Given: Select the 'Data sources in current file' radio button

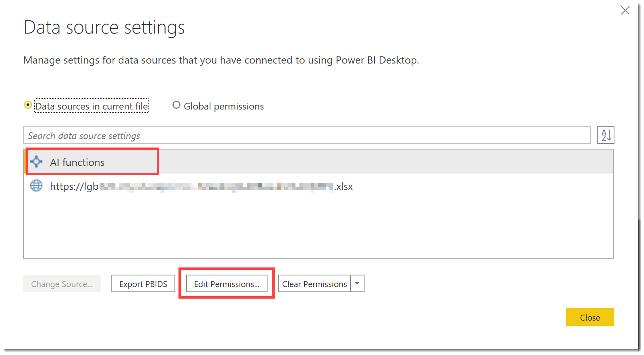Looking at the screenshot, I should coord(28,105).
